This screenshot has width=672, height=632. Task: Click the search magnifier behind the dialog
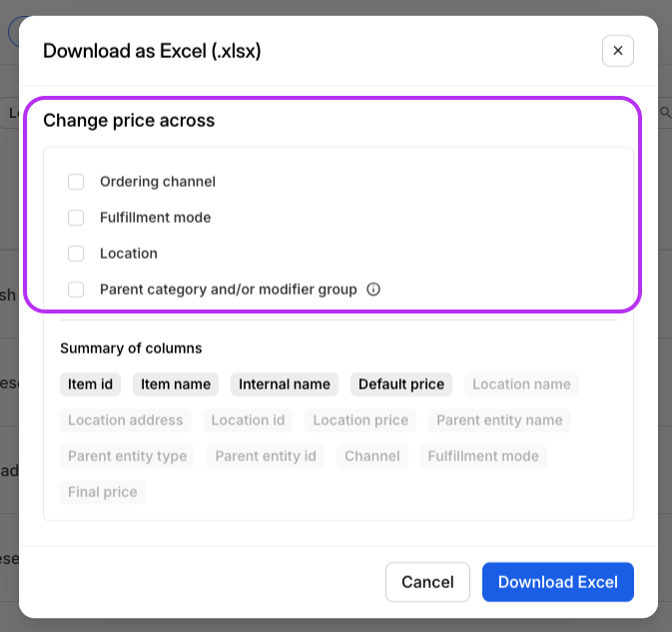(x=665, y=114)
